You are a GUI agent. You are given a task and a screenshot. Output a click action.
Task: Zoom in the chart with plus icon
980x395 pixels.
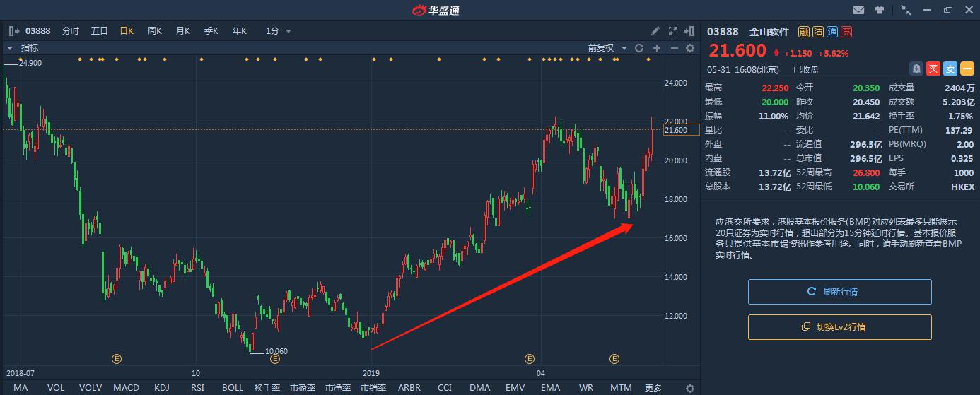[x=657, y=48]
